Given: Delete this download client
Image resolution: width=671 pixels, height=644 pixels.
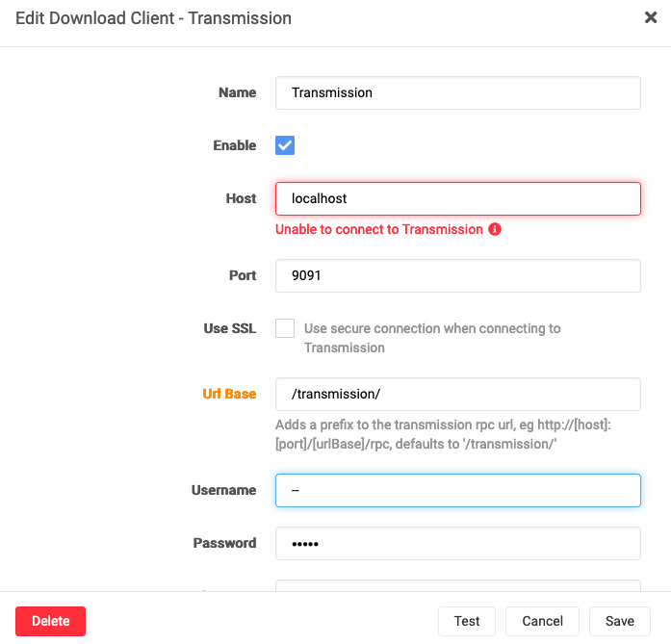Looking at the screenshot, I should tap(50, 621).
